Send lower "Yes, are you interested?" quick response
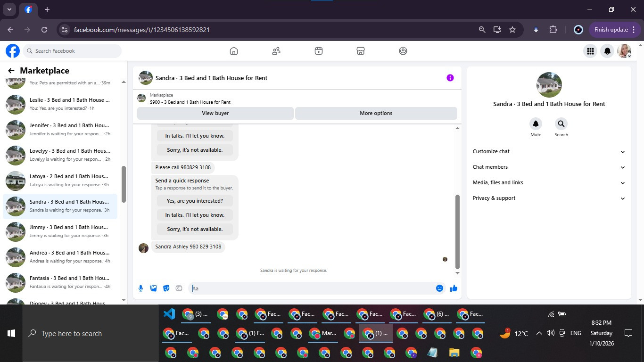644x362 pixels. click(x=195, y=201)
